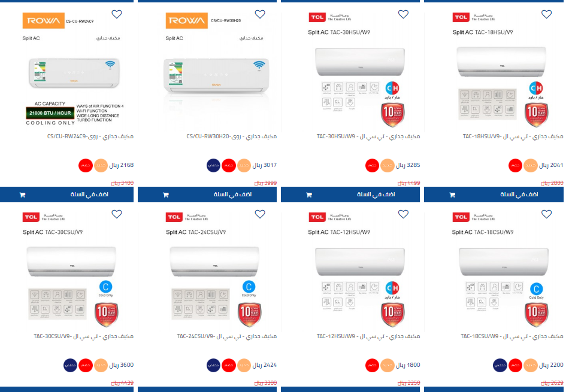Click heart icon on TAC-12HSU/W9 card
Image resolution: width=572 pixels, height=392 pixels.
403,214
